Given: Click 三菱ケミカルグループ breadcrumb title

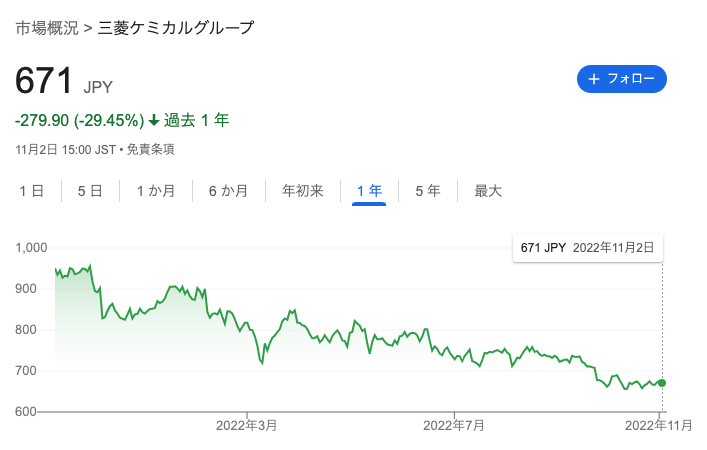Looking at the screenshot, I should 176,28.
